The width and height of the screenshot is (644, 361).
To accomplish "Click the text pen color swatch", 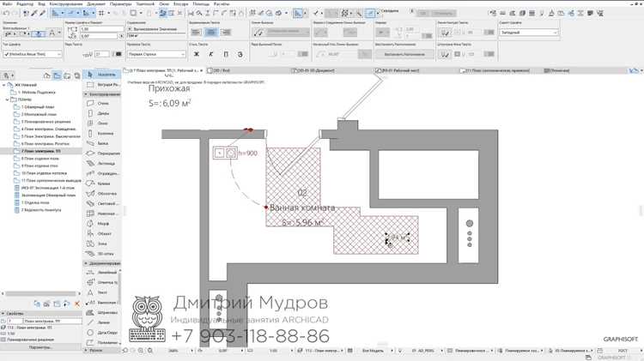I will [x=118, y=54].
